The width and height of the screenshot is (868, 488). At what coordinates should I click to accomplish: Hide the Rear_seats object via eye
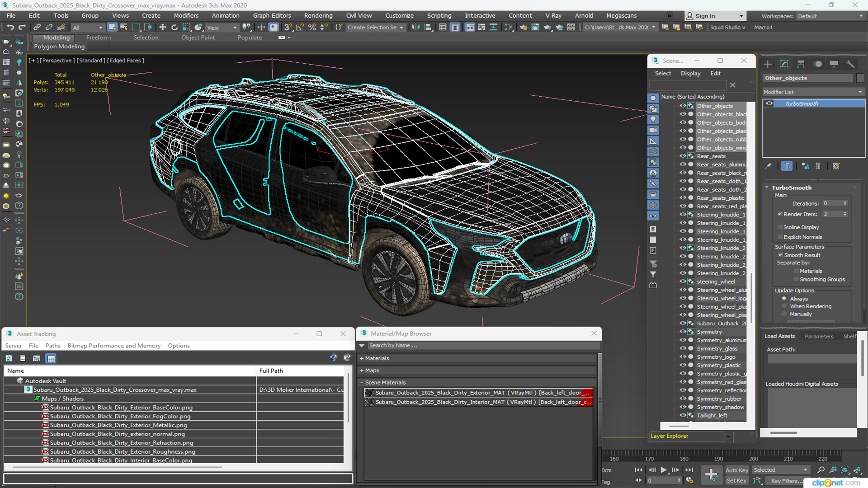point(683,156)
